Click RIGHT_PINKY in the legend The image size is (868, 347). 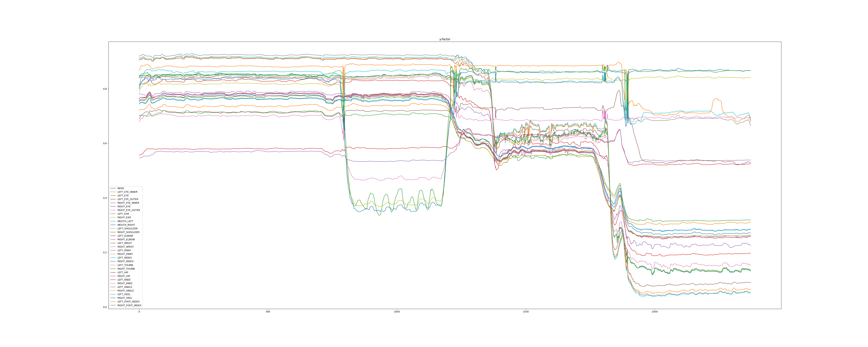pos(125,254)
